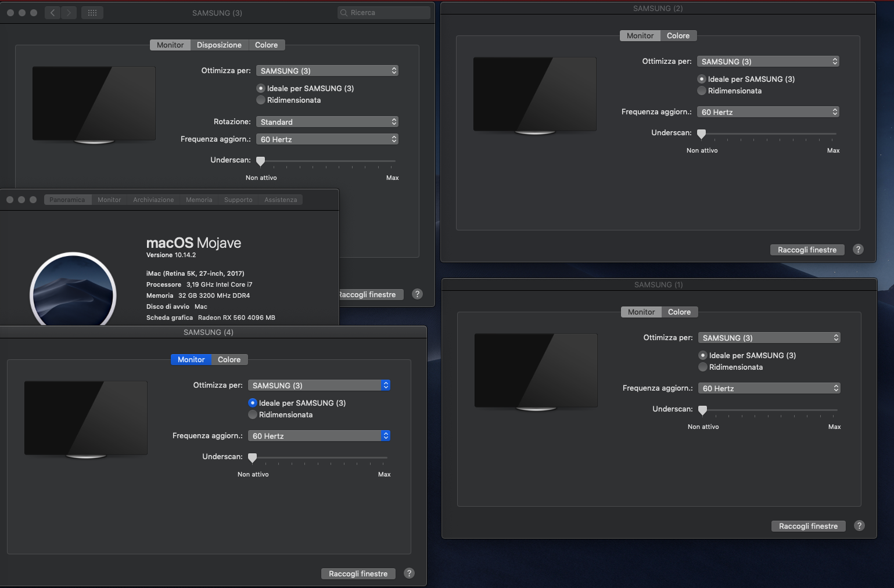Click Raccogli finestre in SAMSUNG (4) window
Image resolution: width=894 pixels, height=588 pixels.
358,573
